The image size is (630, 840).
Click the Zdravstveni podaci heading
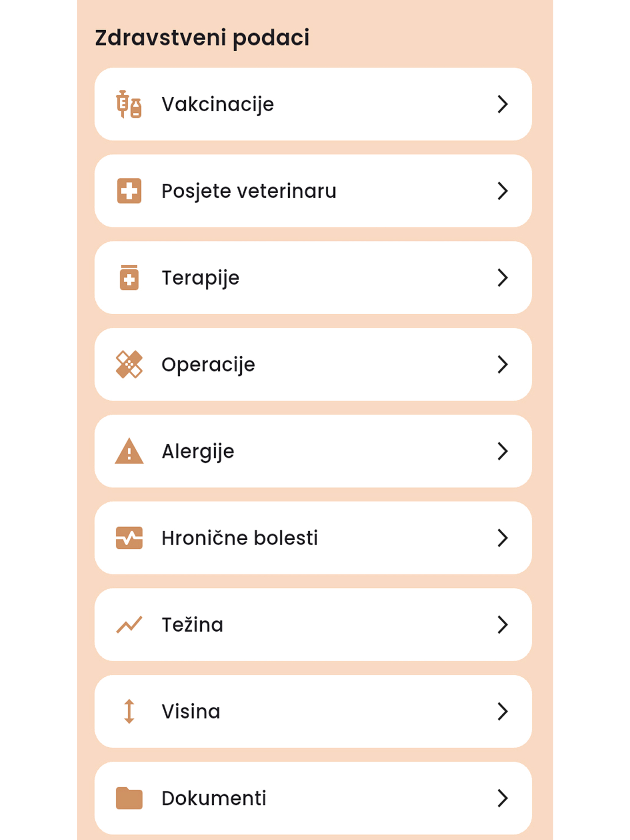(202, 38)
